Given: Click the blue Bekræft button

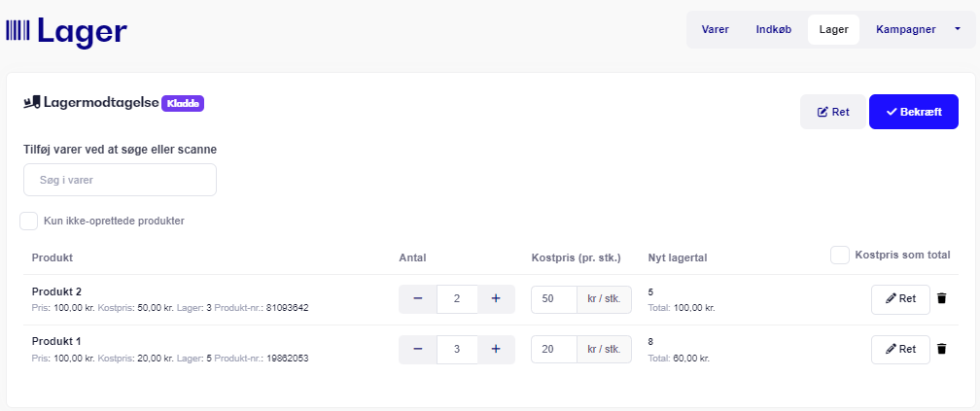Looking at the screenshot, I should [914, 112].
